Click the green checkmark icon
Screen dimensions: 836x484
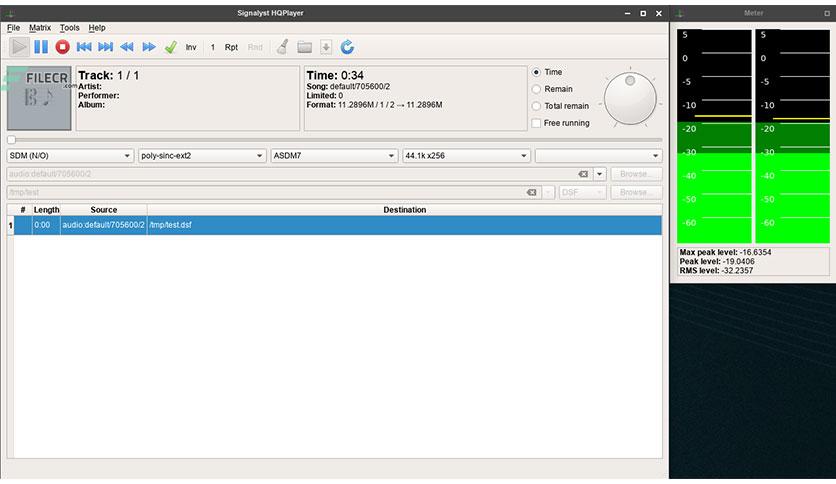coord(171,47)
